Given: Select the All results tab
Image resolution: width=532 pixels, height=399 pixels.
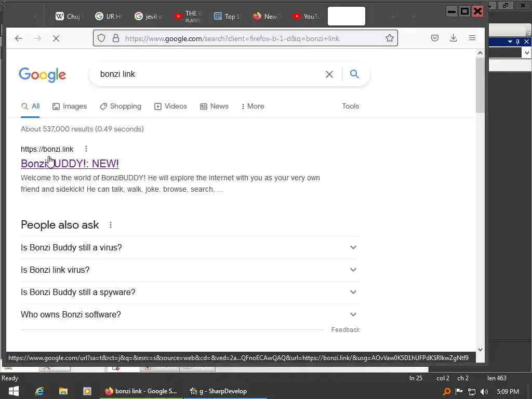Looking at the screenshot, I should coord(30,106).
